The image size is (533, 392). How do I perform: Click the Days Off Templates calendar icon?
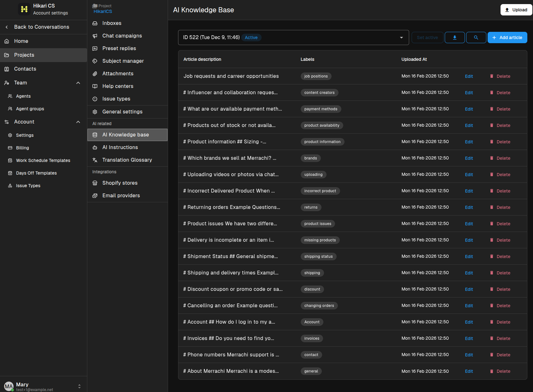tap(10, 173)
